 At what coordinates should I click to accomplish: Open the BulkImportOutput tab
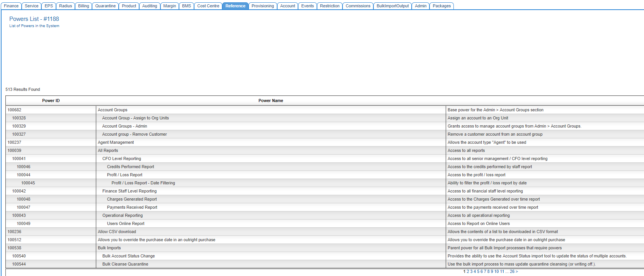[392, 6]
